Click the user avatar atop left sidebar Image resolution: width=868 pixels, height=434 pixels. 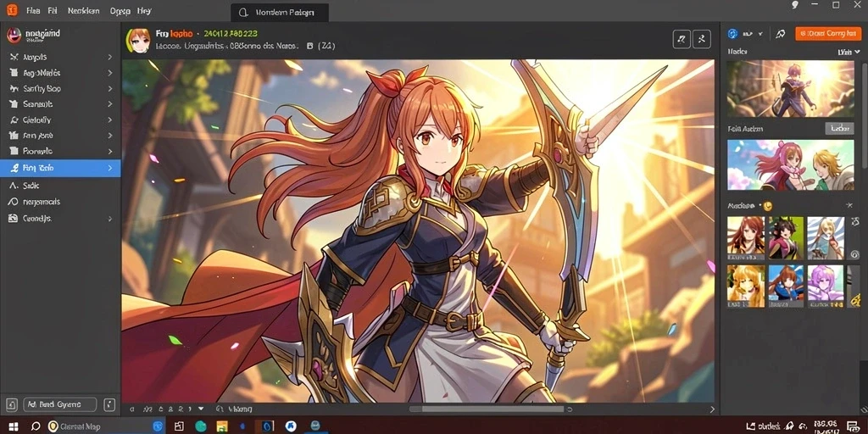point(14,36)
